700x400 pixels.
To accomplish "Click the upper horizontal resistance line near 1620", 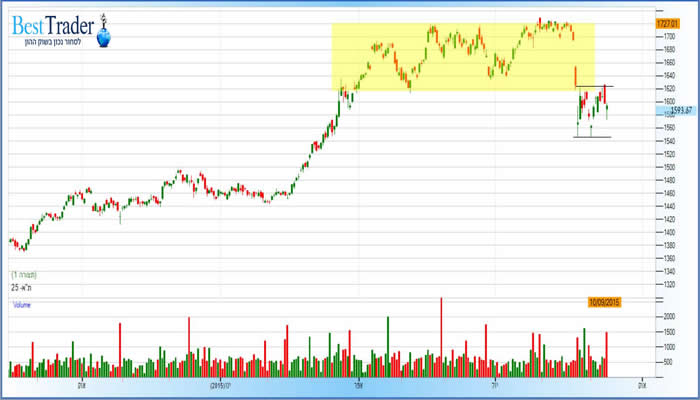I will click(x=594, y=87).
